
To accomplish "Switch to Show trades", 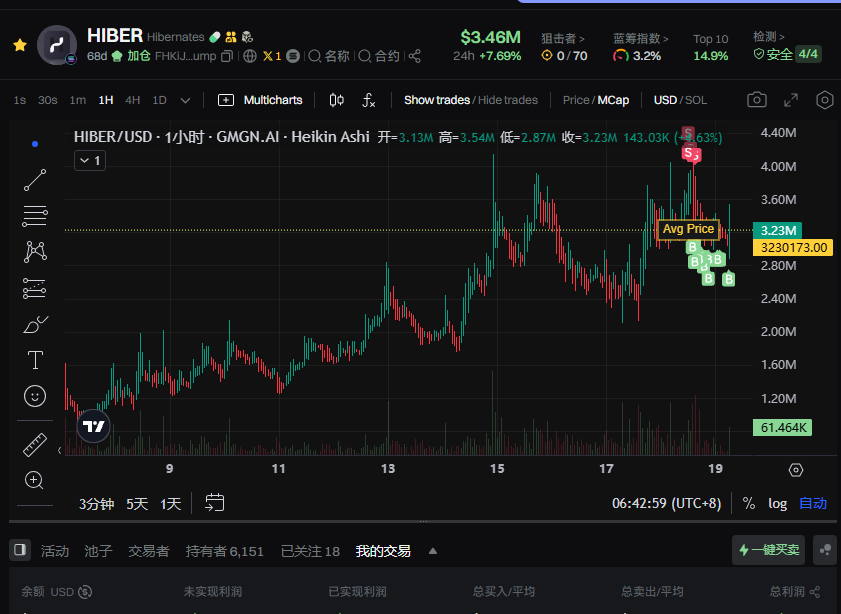I will (x=437, y=100).
